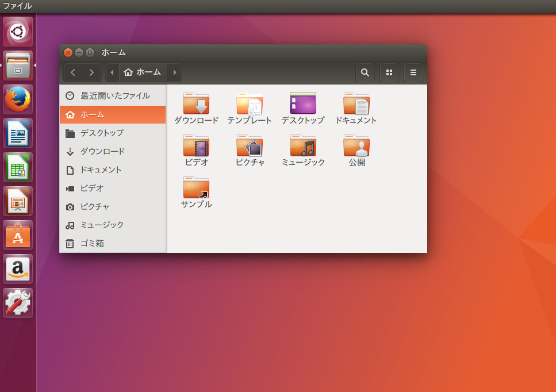Open the hamburger menu
Viewport: 556px width, 392px height.
point(413,73)
